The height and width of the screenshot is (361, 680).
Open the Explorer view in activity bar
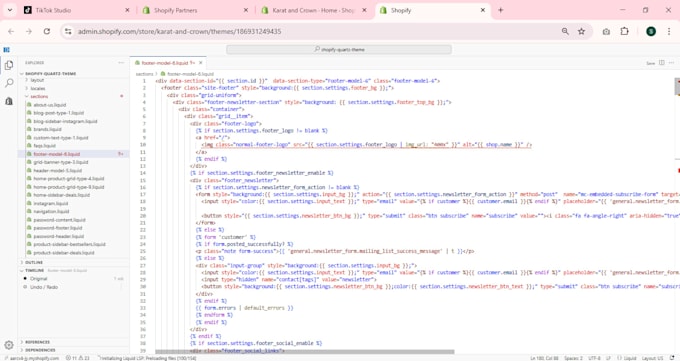(9, 66)
